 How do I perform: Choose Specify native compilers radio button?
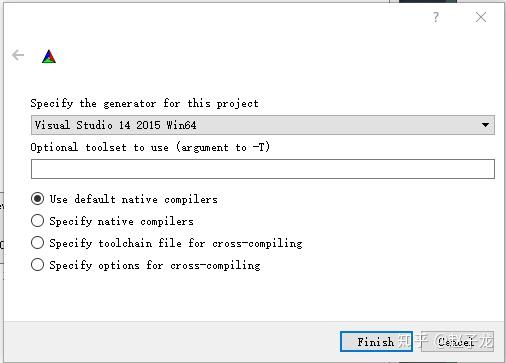(37, 221)
